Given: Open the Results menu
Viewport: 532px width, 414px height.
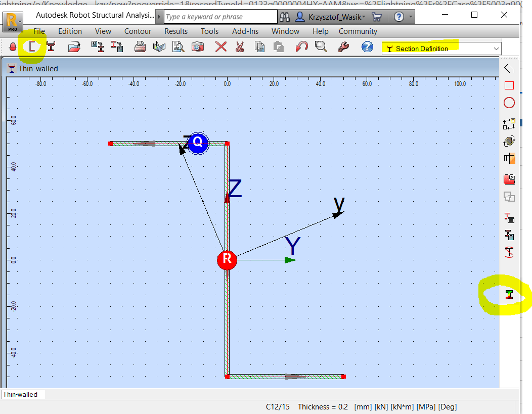Looking at the screenshot, I should coord(175,31).
